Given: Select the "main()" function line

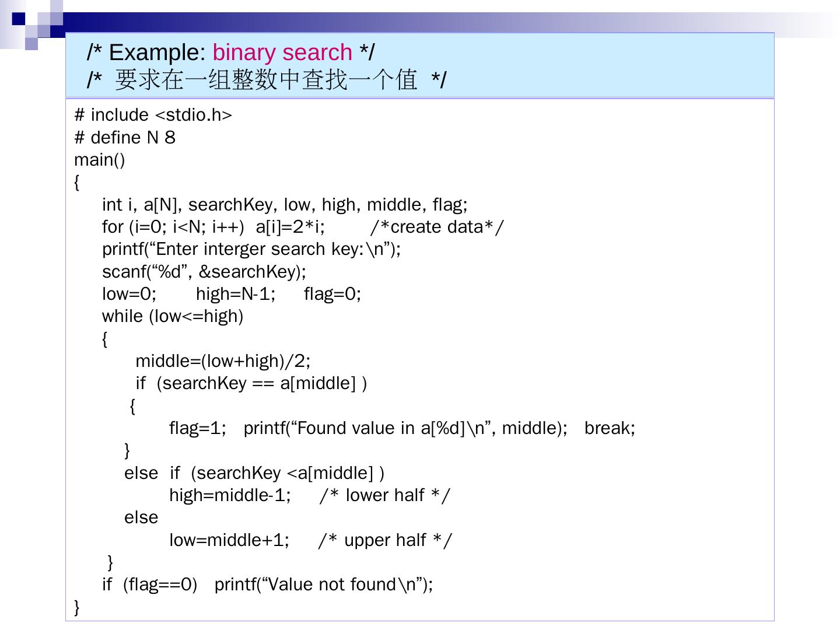Looking at the screenshot, I should pyautogui.click(x=100, y=160).
